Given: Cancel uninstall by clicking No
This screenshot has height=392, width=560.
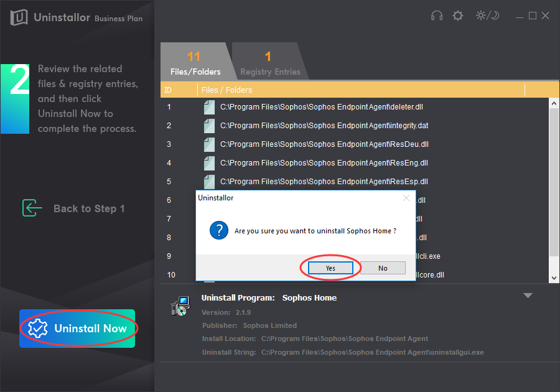Looking at the screenshot, I should pos(383,268).
